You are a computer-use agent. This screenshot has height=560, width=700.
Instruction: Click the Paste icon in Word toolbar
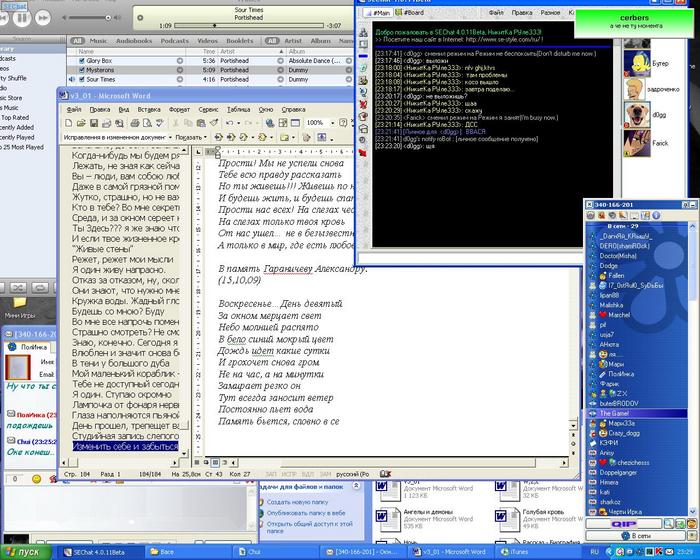click(201, 123)
